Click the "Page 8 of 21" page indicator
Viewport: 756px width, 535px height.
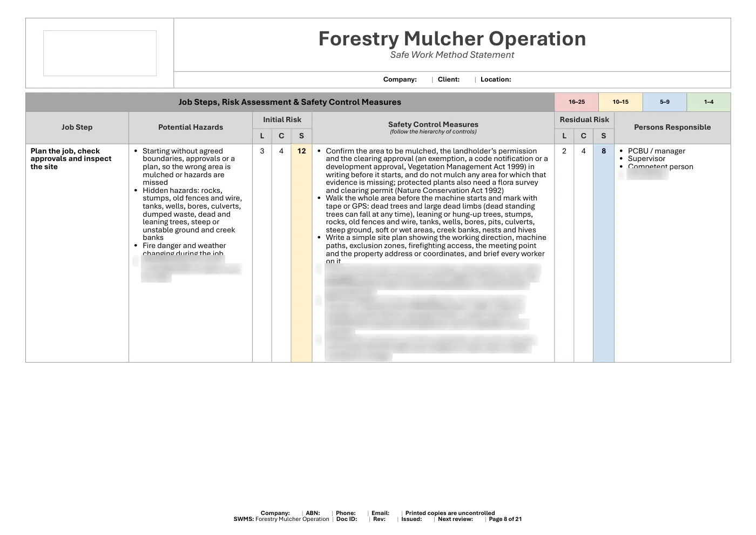(x=505, y=519)
